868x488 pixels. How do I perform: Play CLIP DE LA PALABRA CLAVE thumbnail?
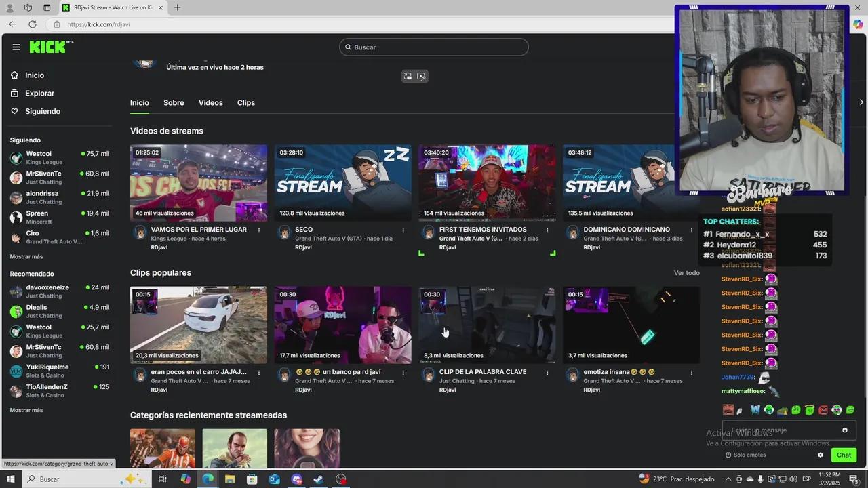487,325
